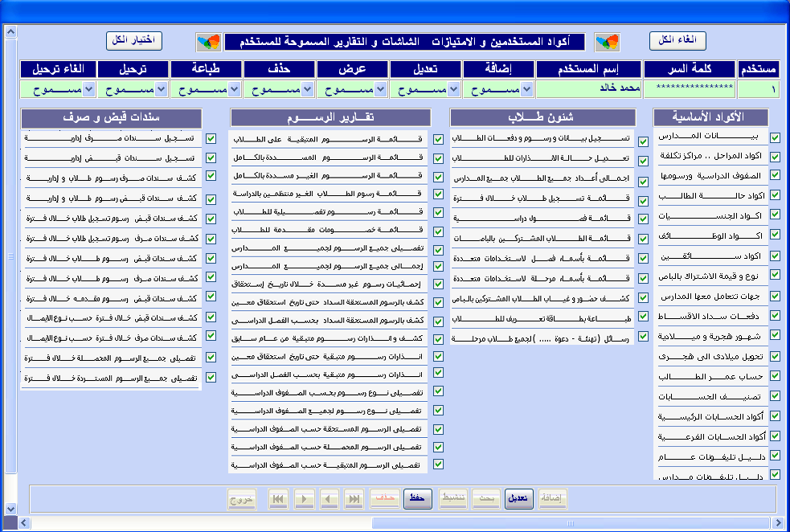Screen dimensions: 790x532
Task: Uncheck the بيانات المدارس checkbox
Action: pyautogui.click(x=775, y=137)
